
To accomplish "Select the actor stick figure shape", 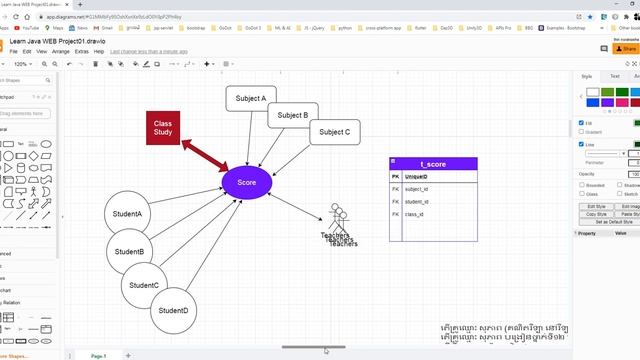I will (x=33, y=191).
